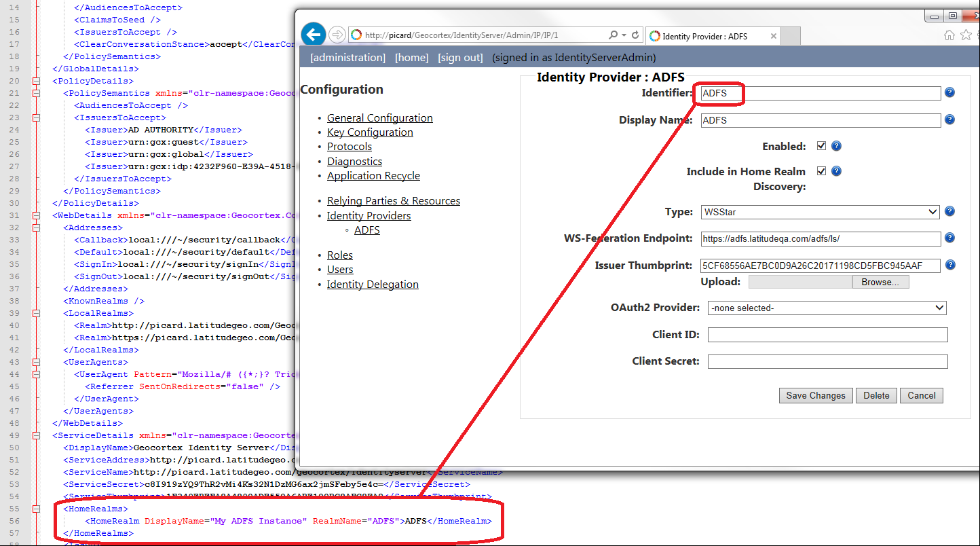Click the search magnifier in the address bar
Screen dimensions: 980x546
pyautogui.click(x=614, y=35)
